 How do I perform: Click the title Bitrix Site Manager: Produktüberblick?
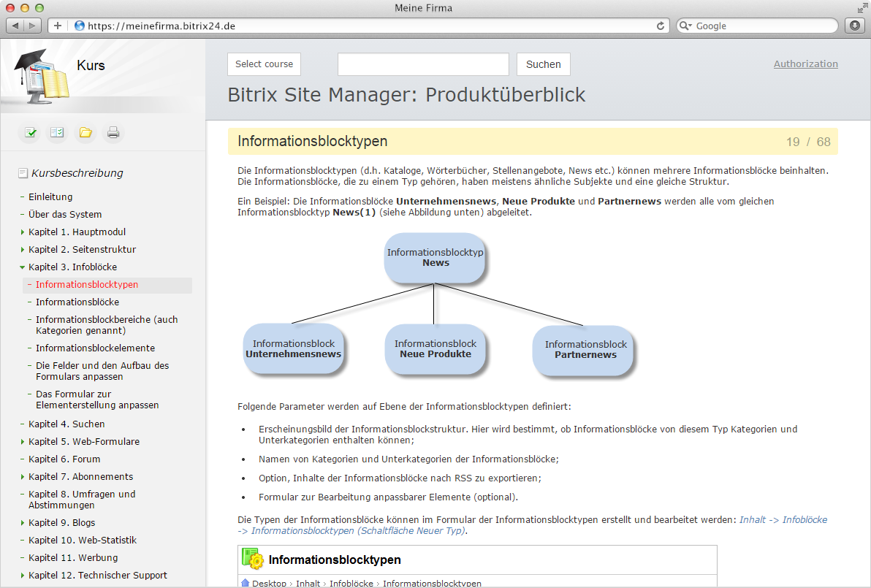406,94
